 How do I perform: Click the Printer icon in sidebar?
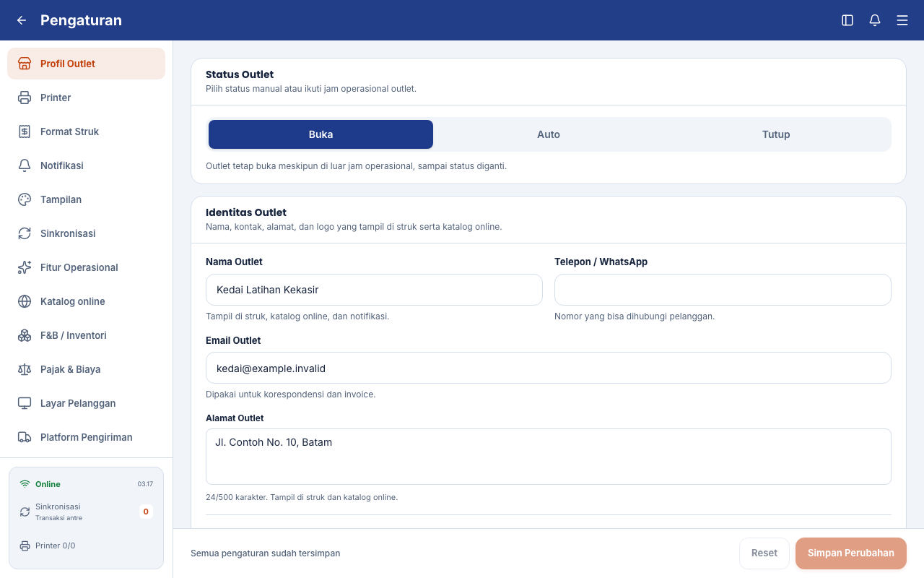(25, 98)
